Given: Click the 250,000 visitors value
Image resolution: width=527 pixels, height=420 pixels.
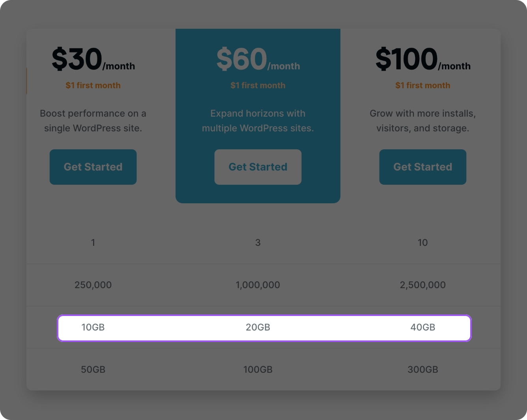Looking at the screenshot, I should pos(93,285).
